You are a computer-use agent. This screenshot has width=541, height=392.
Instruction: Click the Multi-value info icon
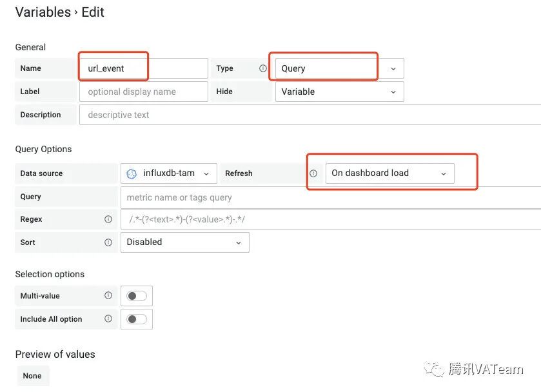(x=108, y=296)
